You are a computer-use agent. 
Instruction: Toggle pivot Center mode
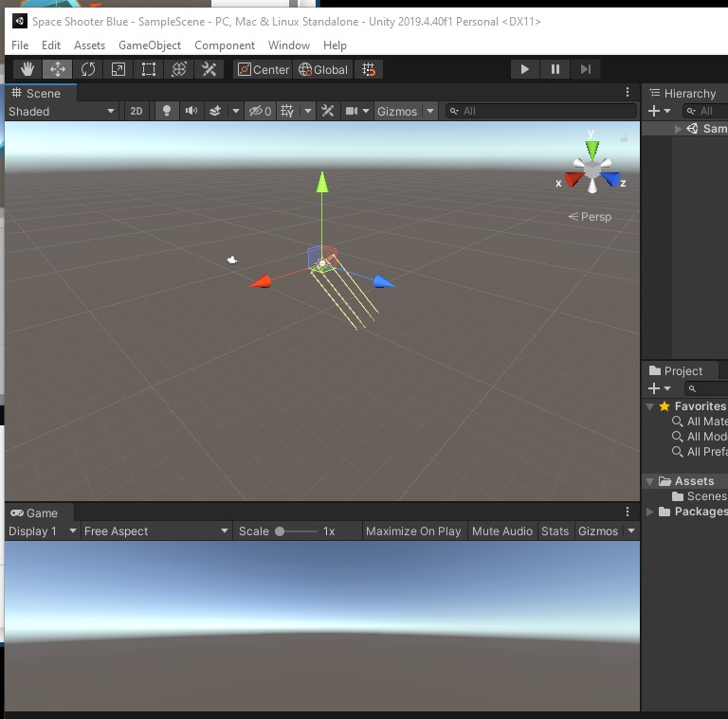tap(263, 69)
